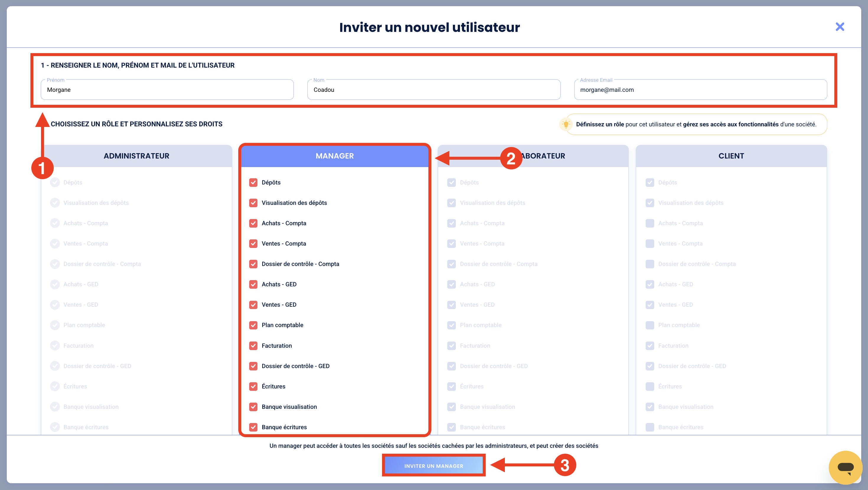Click Plan comptable checkbox for Client

pos(650,325)
